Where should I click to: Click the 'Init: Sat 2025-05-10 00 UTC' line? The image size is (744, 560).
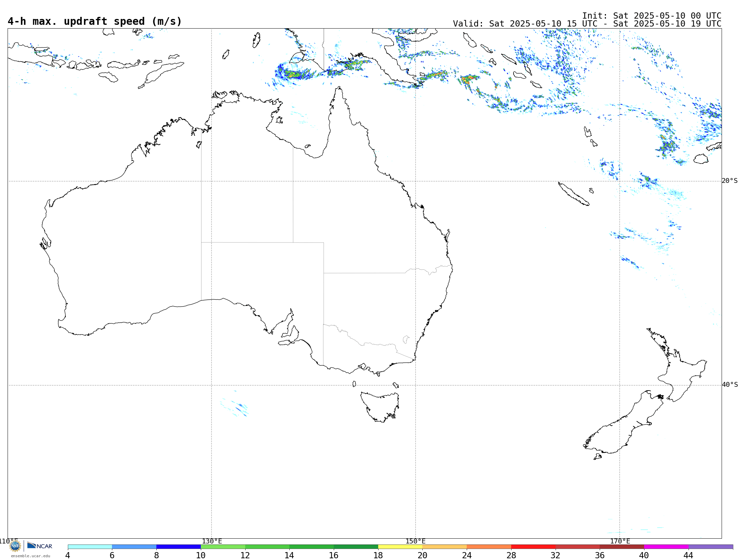click(x=652, y=16)
